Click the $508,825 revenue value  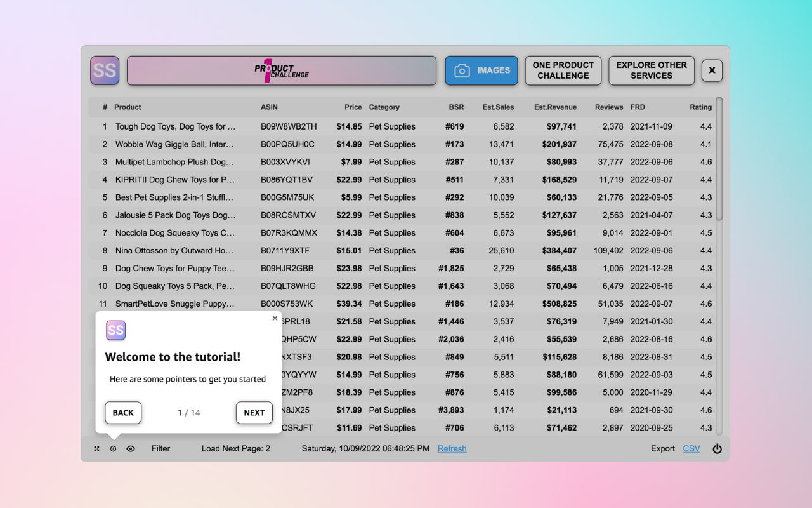tap(560, 304)
